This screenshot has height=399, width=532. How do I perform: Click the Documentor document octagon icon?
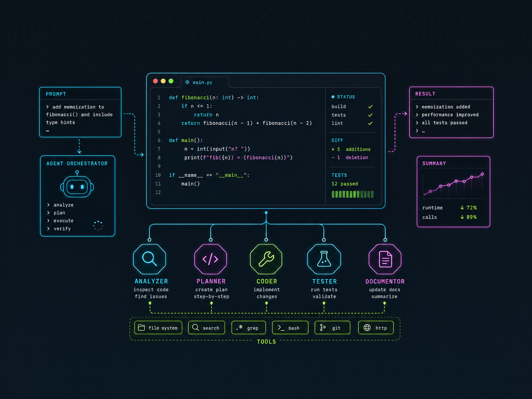[x=385, y=259]
